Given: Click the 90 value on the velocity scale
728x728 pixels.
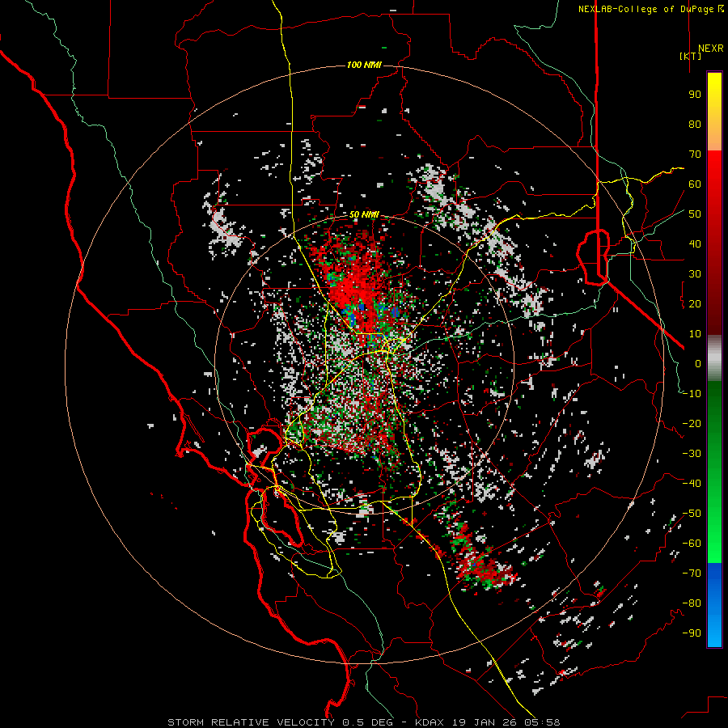Looking at the screenshot, I should tap(695, 95).
